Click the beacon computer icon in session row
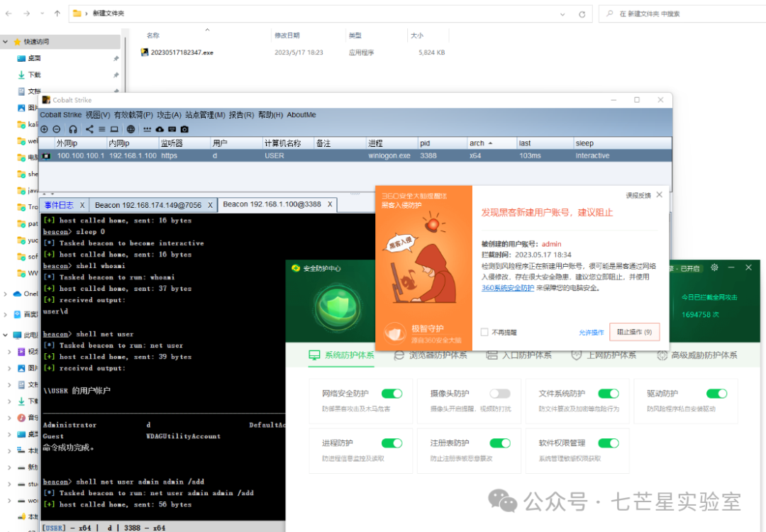The width and height of the screenshot is (766, 532). [x=46, y=156]
